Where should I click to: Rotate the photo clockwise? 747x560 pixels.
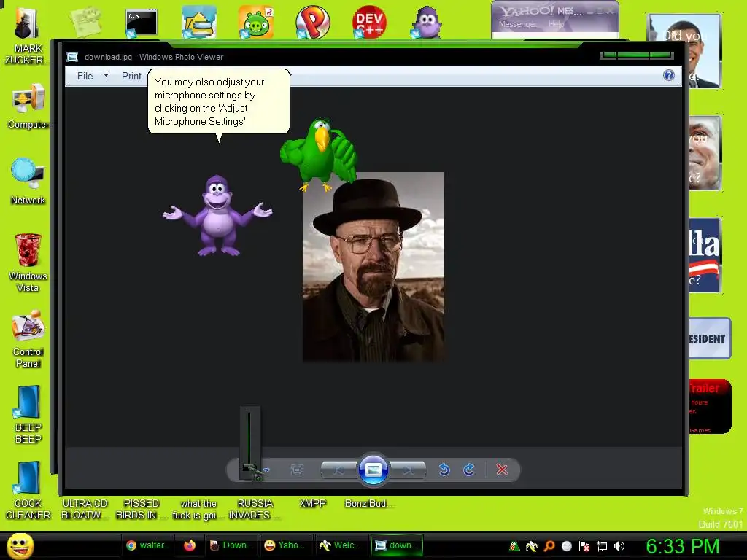tap(469, 470)
